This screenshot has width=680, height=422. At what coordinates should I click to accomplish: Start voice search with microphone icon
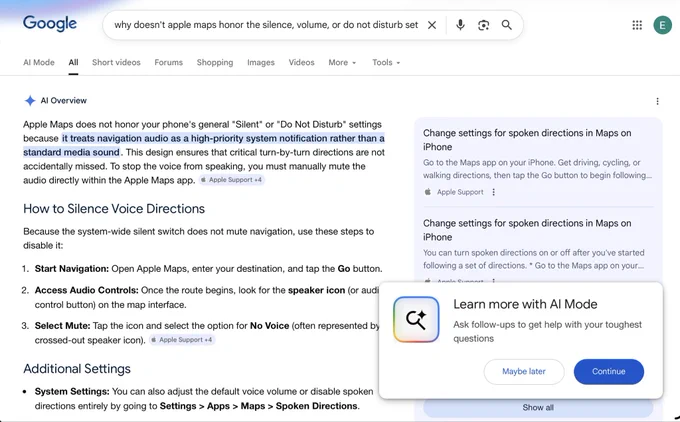461,25
